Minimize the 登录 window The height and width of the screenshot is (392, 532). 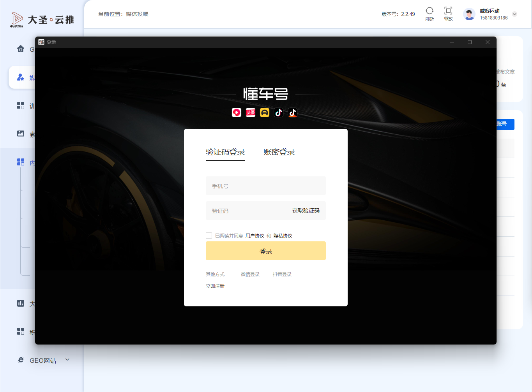452,42
